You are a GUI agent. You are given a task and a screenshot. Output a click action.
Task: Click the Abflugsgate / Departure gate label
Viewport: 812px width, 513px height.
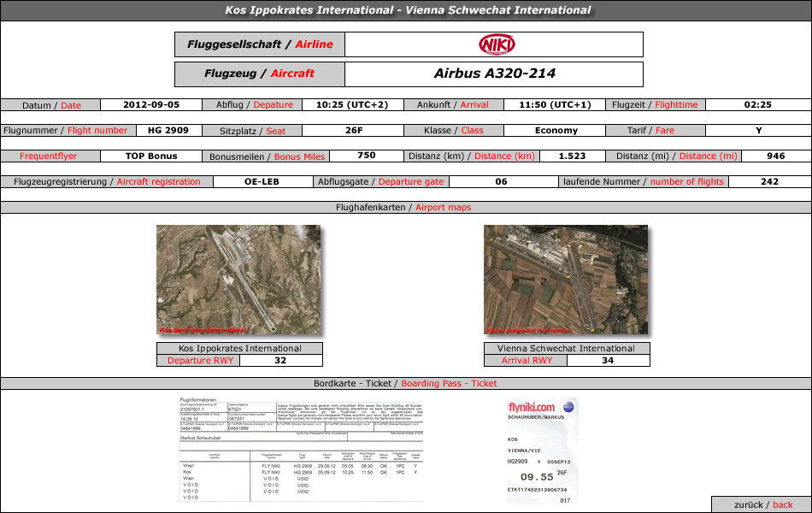point(381,182)
